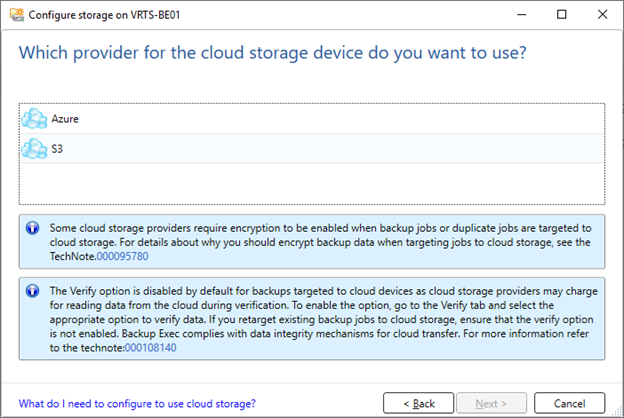Open TechNote 000095780 link
Viewport: 624px width, 418px height.
click(123, 256)
